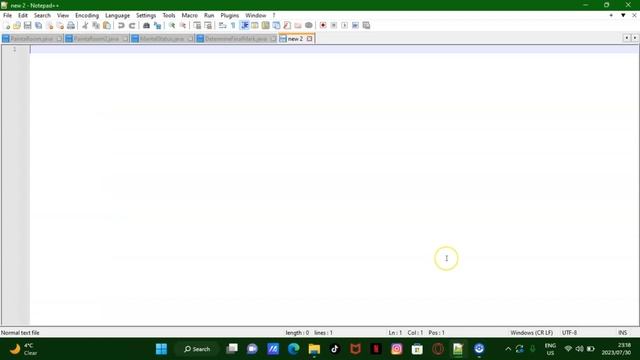This screenshot has width=640, height=360.
Task: Toggle word wrap in toolbar
Action: (x=222, y=25)
